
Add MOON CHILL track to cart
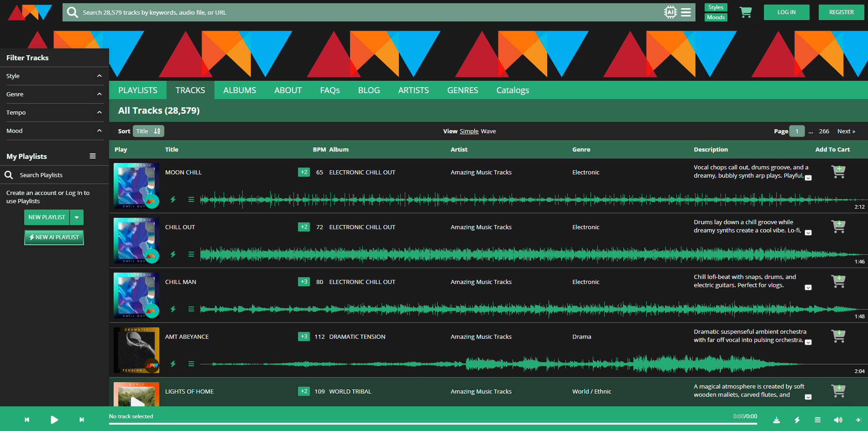[838, 172]
